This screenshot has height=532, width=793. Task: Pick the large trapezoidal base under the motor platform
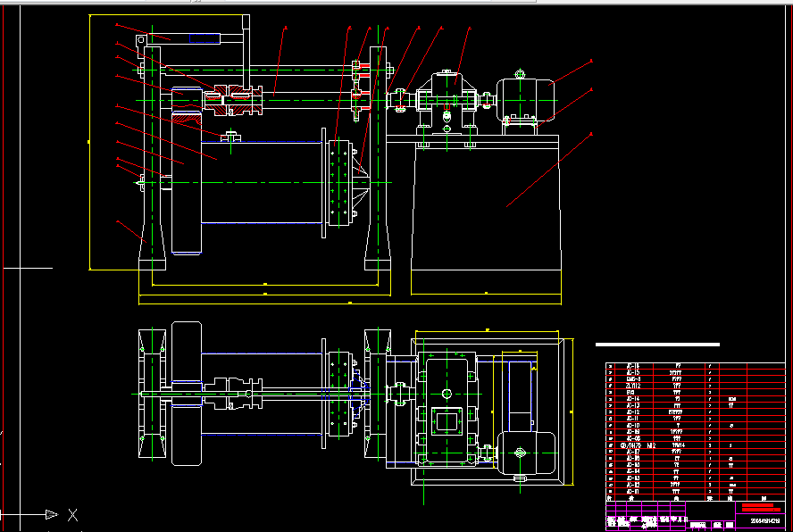[486, 207]
